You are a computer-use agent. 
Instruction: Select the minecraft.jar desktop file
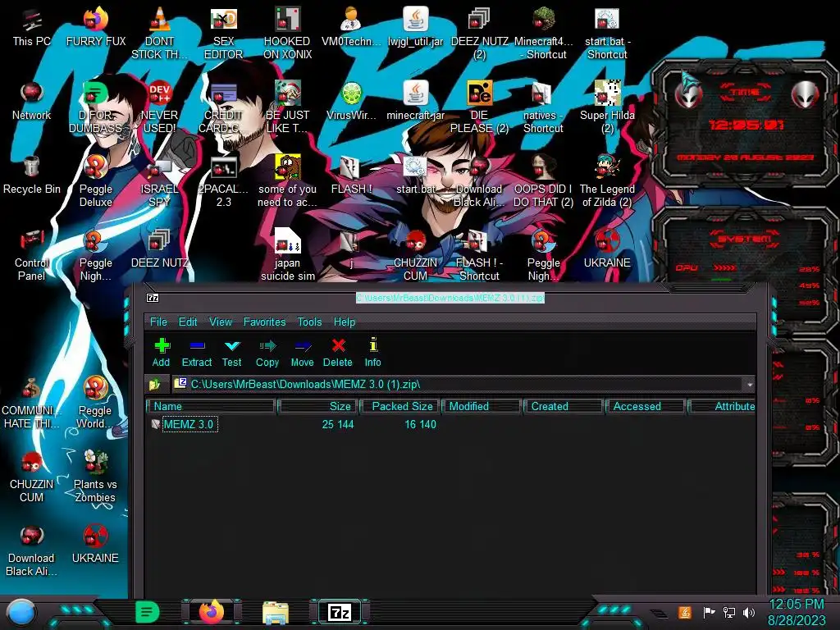[416, 102]
